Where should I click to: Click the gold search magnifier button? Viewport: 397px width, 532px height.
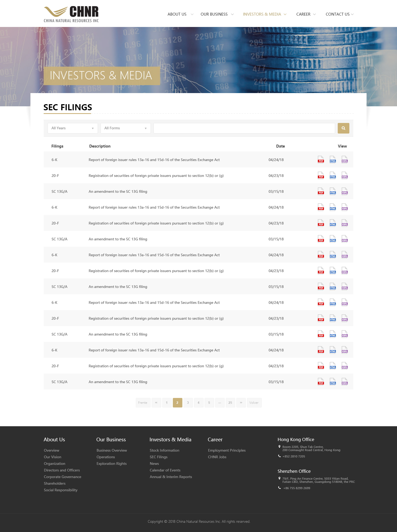[343, 128]
